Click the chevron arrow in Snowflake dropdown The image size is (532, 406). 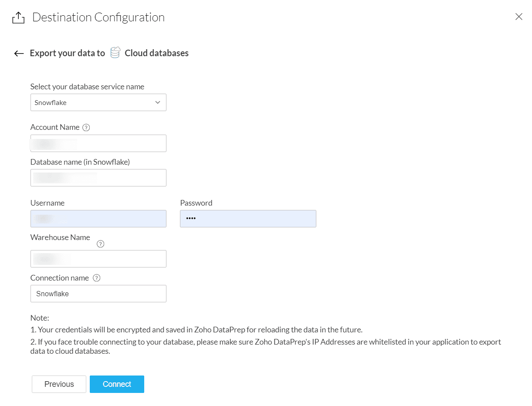pos(158,103)
